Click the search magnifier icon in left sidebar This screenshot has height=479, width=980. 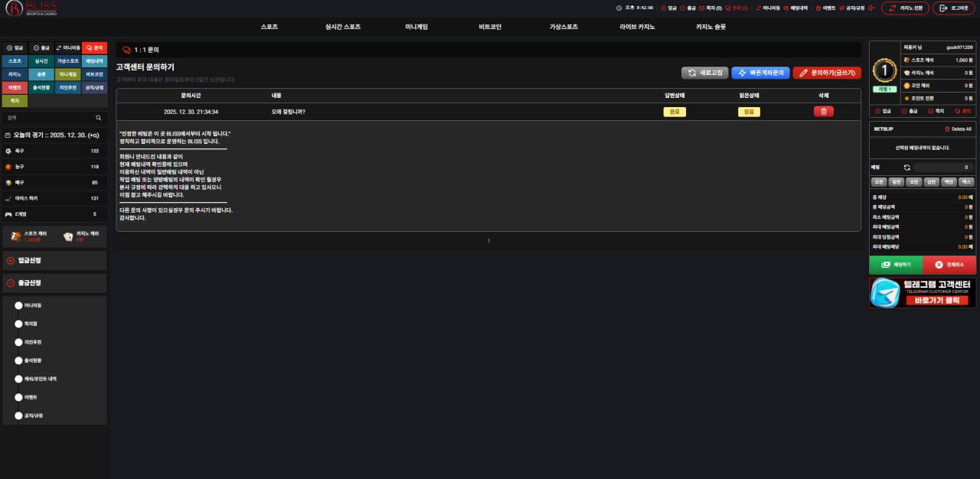[x=98, y=118]
